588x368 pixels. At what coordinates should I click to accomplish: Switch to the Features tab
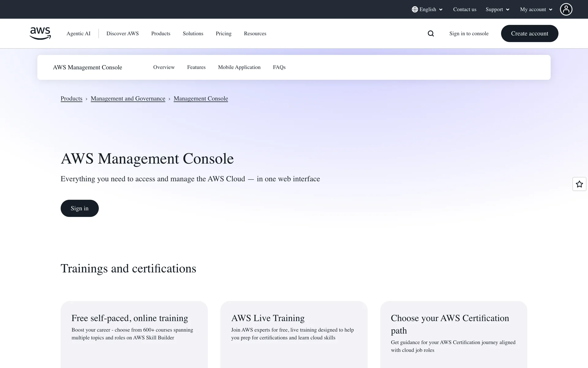196,67
